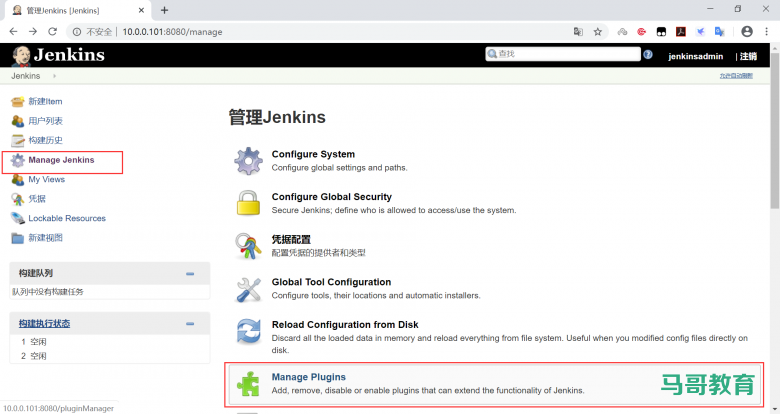The image size is (780, 414).
Task: Click the Configure Global Security padlock icon
Action: coord(248,203)
